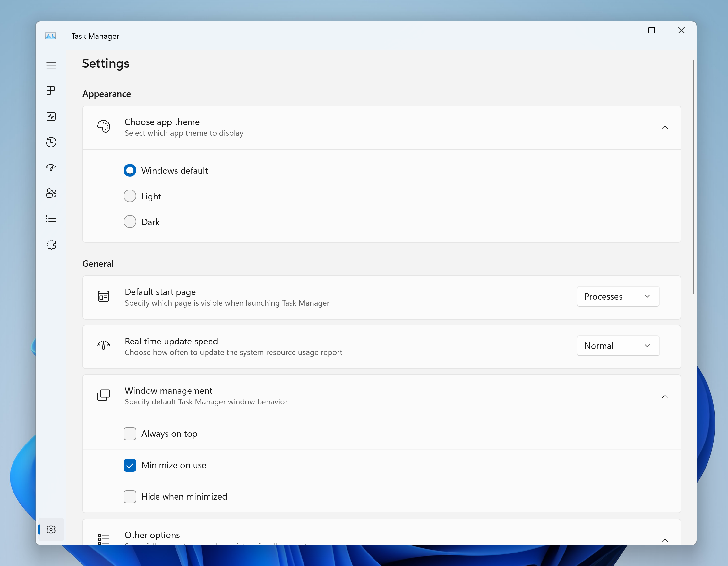Enable the Always on top checkbox

click(x=129, y=434)
